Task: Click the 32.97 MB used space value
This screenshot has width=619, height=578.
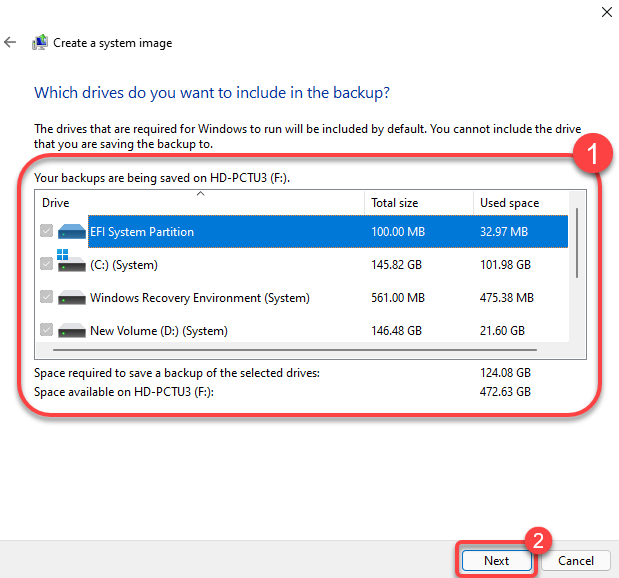Action: (504, 231)
